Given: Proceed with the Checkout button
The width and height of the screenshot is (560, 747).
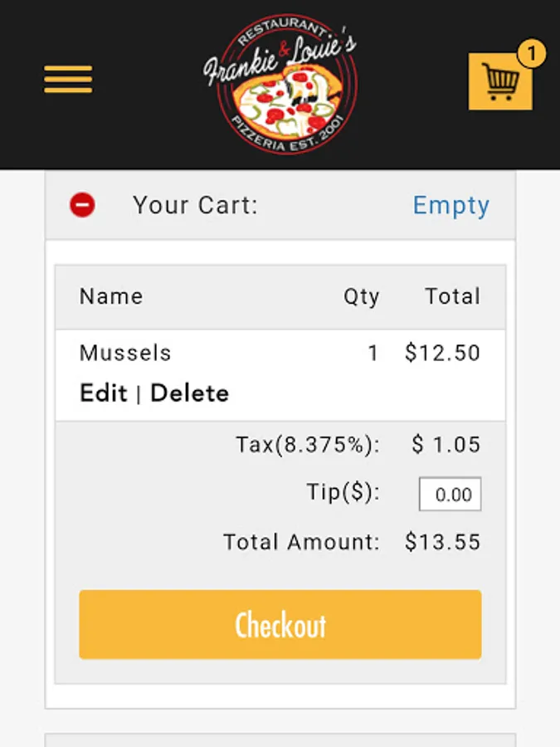Looking at the screenshot, I should 280,624.
